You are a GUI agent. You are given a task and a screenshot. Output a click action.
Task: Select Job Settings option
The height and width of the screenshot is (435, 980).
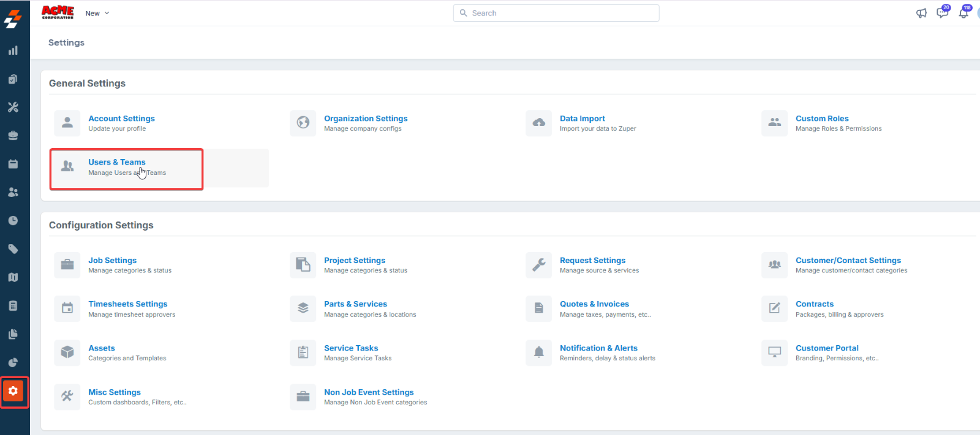[112, 261]
